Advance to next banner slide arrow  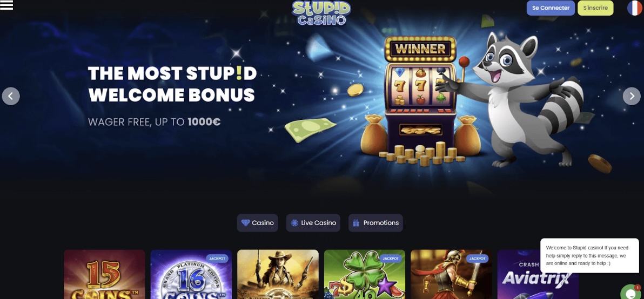(x=631, y=97)
